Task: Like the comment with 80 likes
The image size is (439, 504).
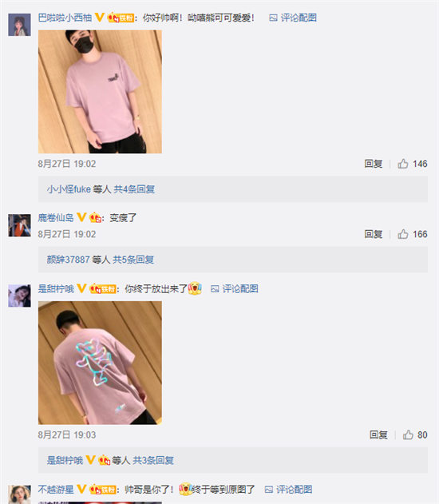Action: [408, 435]
